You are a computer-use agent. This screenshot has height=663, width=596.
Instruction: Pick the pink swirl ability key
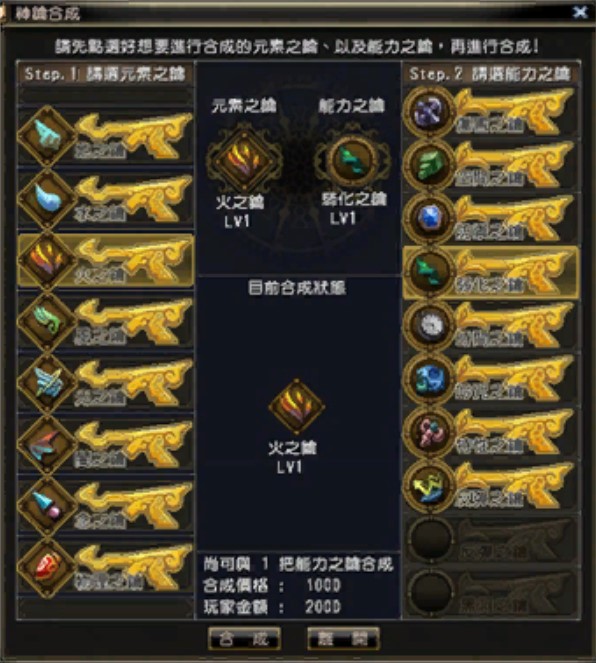click(491, 432)
